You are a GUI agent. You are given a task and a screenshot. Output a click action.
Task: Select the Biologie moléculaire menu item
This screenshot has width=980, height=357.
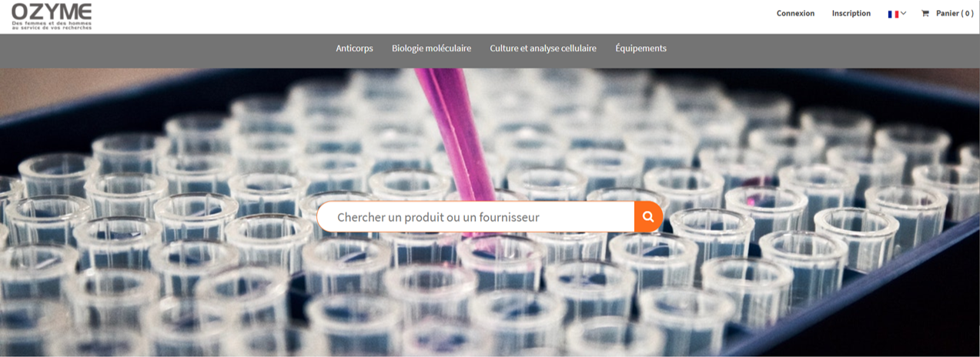[431, 48]
